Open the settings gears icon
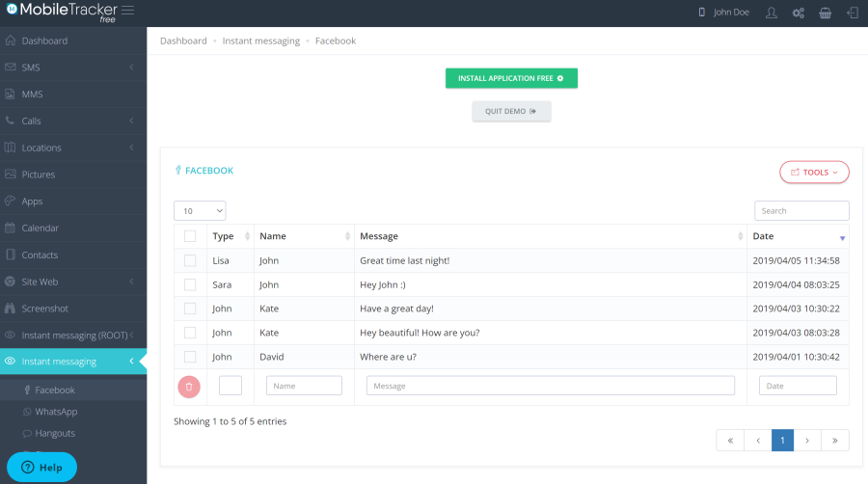This screenshot has width=868, height=484. click(799, 13)
